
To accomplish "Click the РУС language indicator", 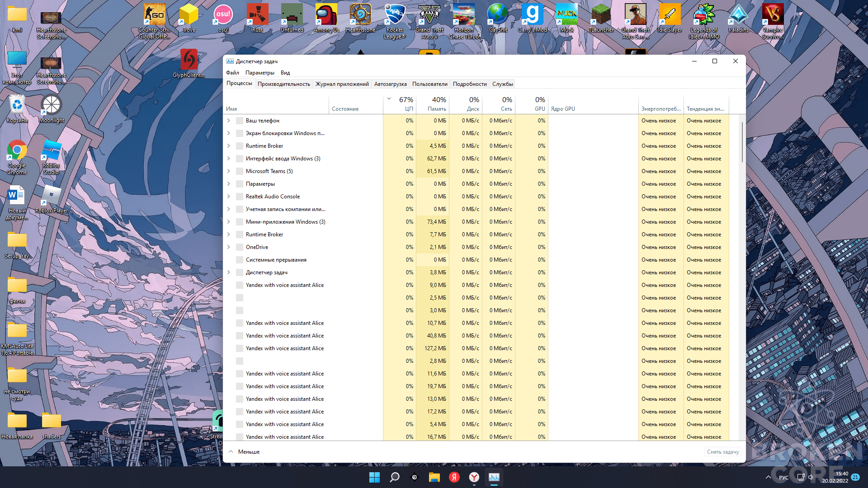I will coord(783,478).
